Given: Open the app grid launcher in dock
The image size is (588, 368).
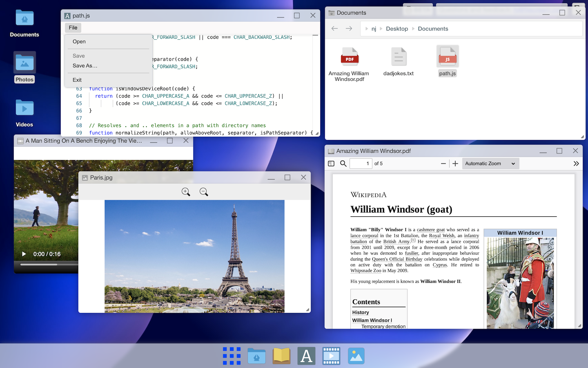Looking at the screenshot, I should (232, 356).
